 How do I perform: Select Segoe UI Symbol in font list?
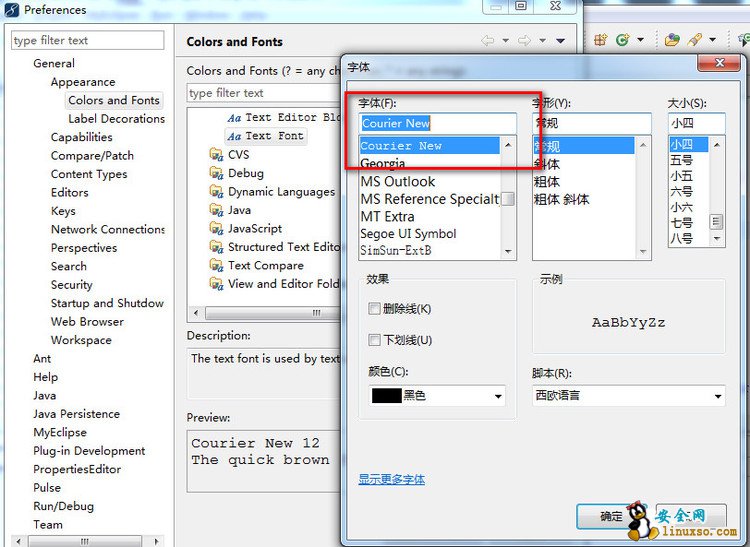click(408, 234)
